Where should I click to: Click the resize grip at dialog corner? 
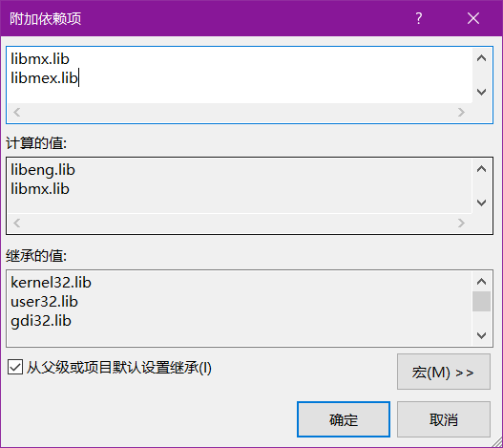click(496, 441)
